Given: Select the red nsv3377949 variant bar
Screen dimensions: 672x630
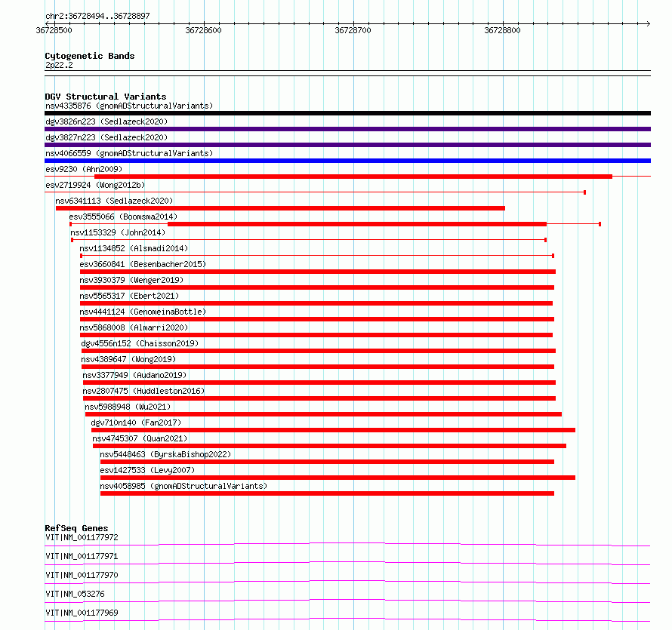Looking at the screenshot, I should pos(319,383).
